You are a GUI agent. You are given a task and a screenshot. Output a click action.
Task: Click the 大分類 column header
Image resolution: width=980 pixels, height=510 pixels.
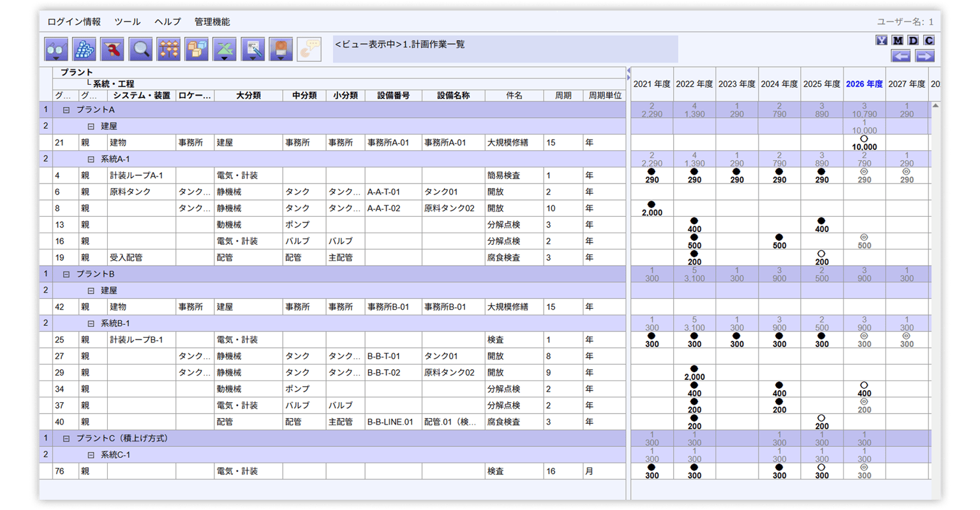(x=248, y=96)
